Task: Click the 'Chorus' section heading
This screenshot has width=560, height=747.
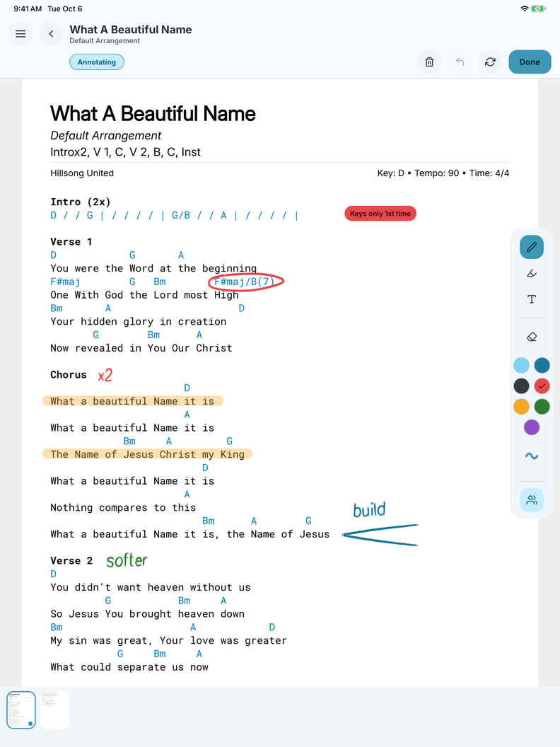Action: point(69,374)
